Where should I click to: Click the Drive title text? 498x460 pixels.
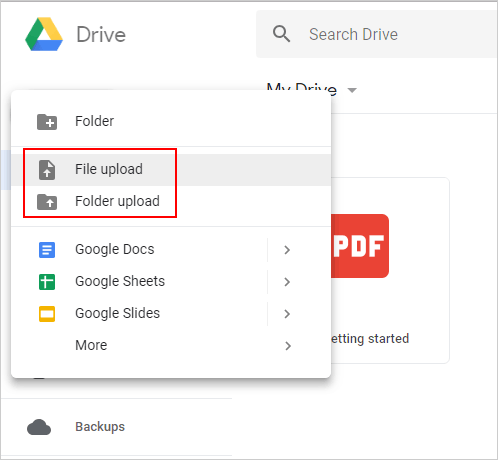101,34
